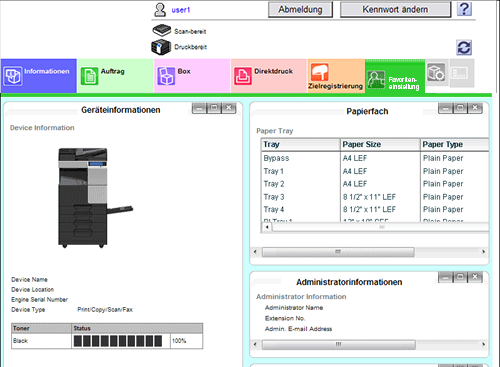Close the Geräteinformationen panel
This screenshot has width=500, height=367.
coord(229,108)
